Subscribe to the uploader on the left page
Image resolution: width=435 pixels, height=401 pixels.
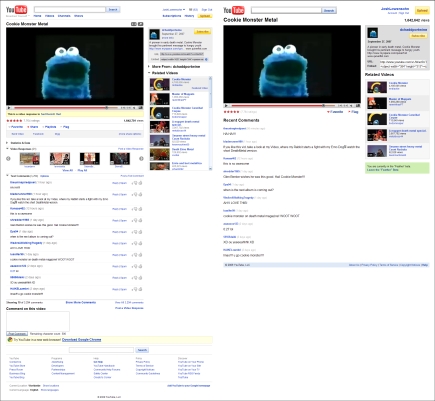tap(202, 32)
